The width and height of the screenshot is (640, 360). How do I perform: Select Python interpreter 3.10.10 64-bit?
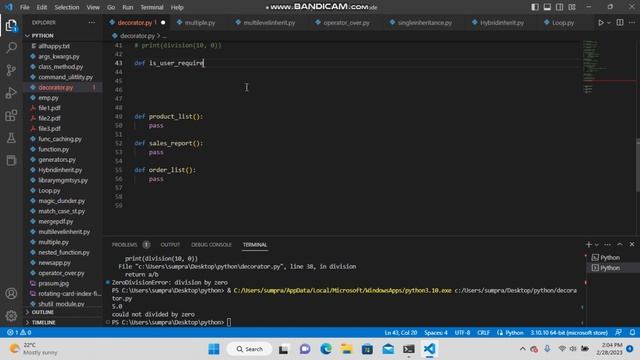569,332
